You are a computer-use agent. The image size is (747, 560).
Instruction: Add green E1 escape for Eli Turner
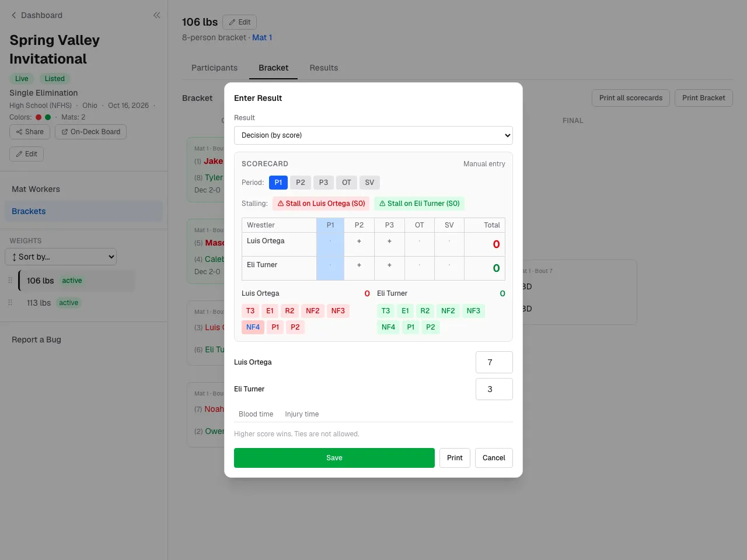point(405,311)
